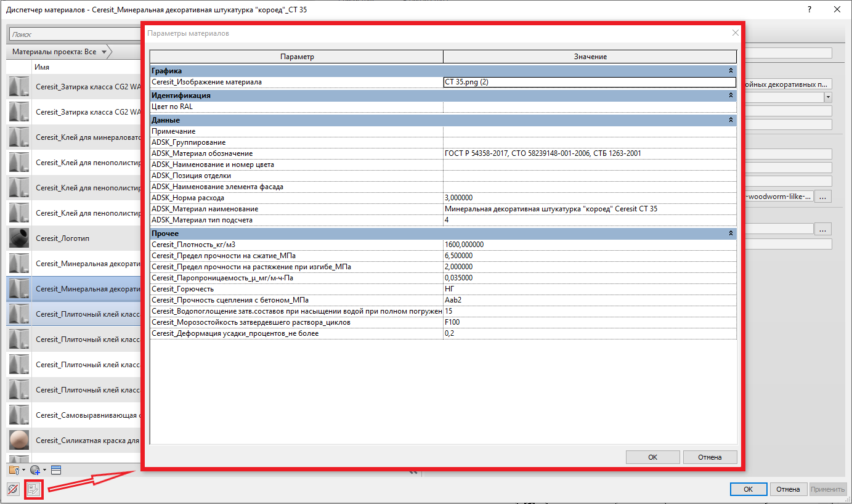Click the concrete adhesion value Aab2
The image size is (852, 504).
click(590, 300)
